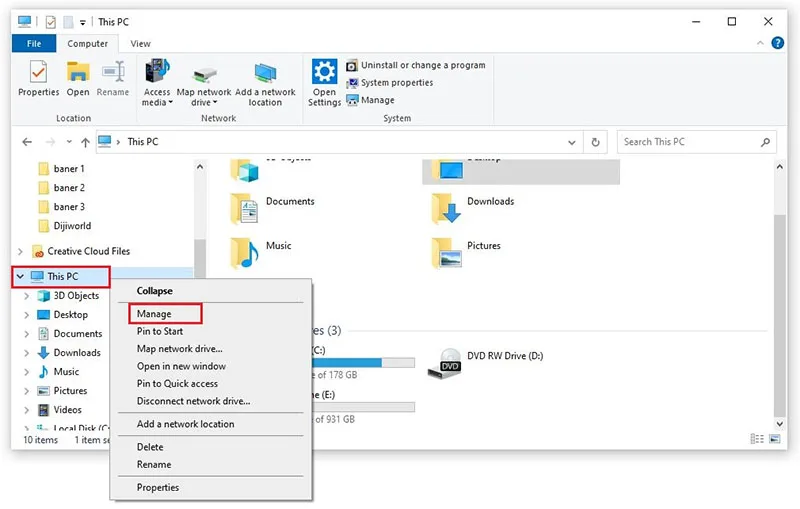Select the 3D Objects folder icon in main pane
The image size is (800, 509).
tap(244, 171)
